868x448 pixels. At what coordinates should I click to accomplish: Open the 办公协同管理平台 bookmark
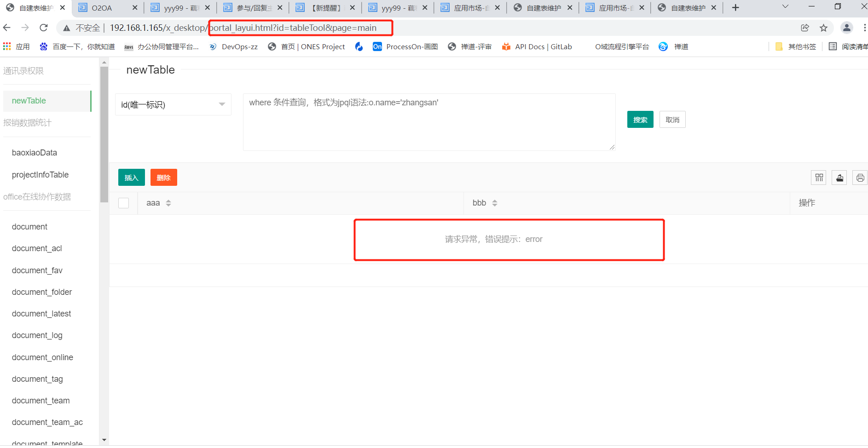162,46
